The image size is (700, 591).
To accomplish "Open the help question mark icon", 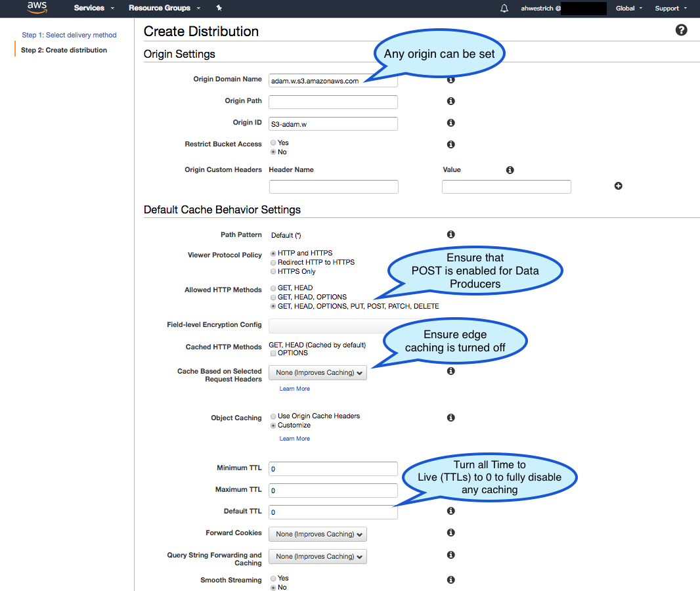I will [681, 30].
